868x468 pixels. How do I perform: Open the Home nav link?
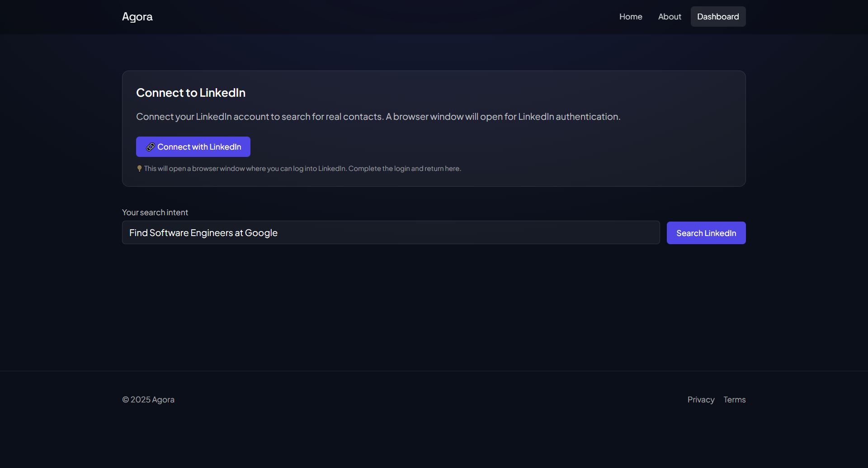pyautogui.click(x=631, y=17)
